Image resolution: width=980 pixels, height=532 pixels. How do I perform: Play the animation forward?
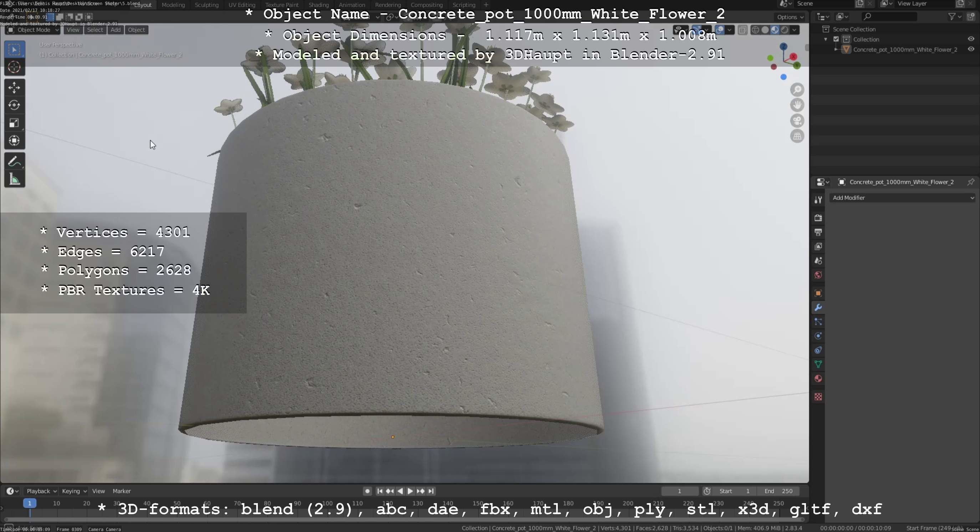tap(410, 491)
